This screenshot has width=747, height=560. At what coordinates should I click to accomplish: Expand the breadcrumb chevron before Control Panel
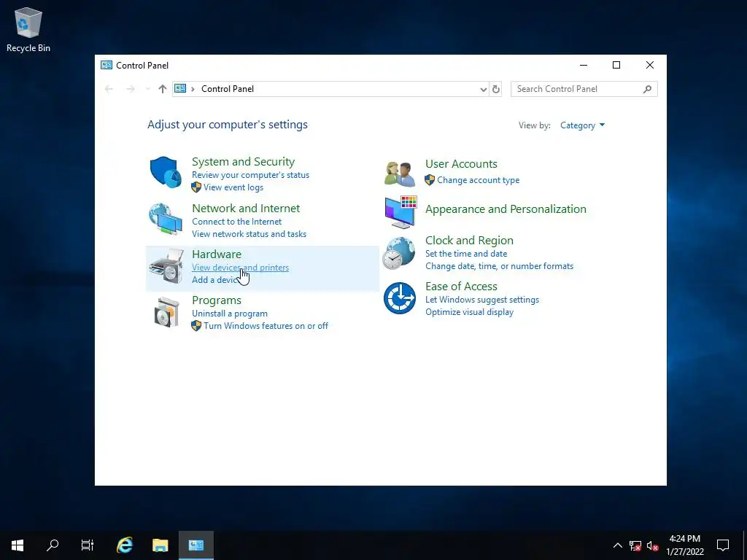(193, 89)
